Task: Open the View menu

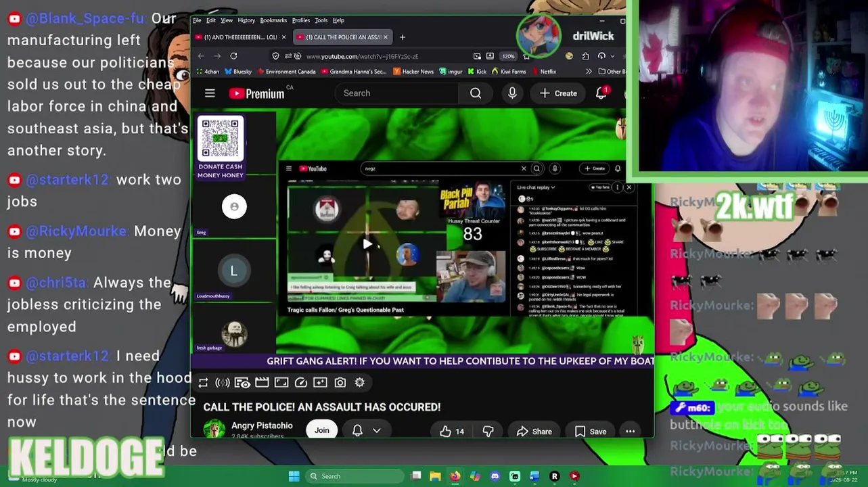Action: [227, 20]
